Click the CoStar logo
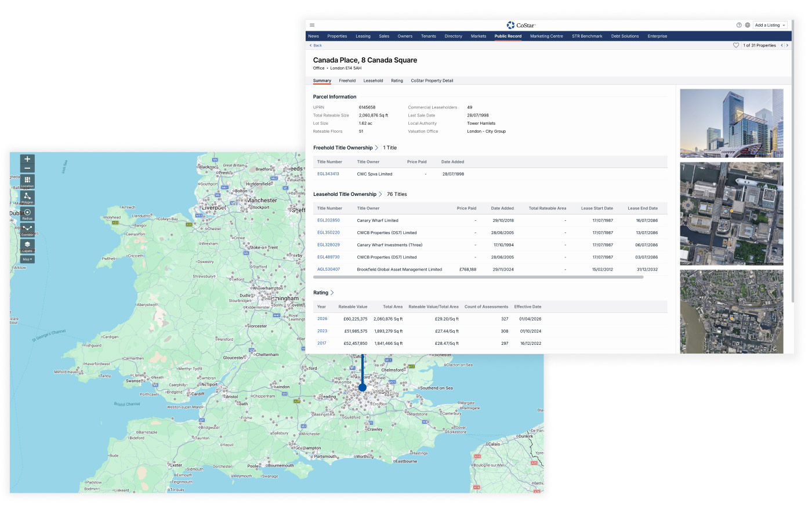Screen dimensions: 812x506 (x=521, y=26)
